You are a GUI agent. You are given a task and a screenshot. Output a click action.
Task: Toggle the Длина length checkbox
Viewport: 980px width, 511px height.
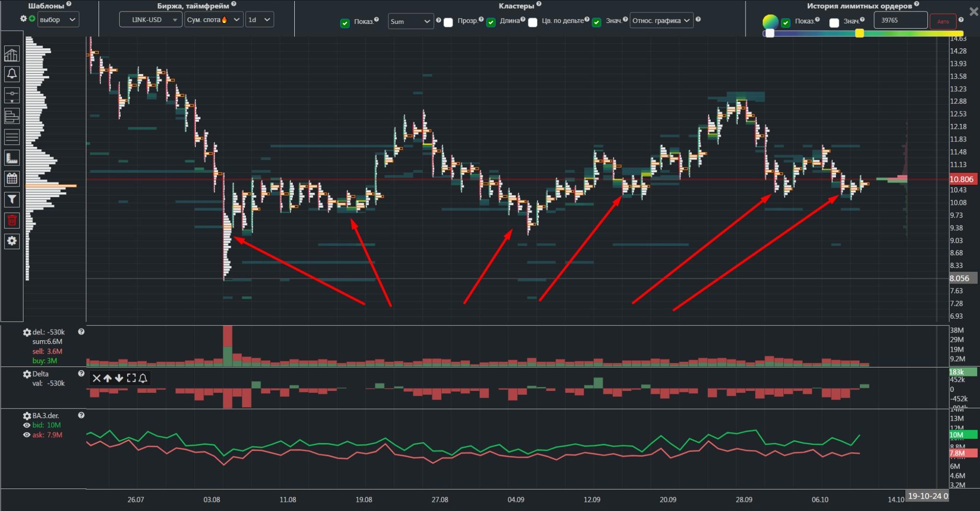[x=491, y=22]
